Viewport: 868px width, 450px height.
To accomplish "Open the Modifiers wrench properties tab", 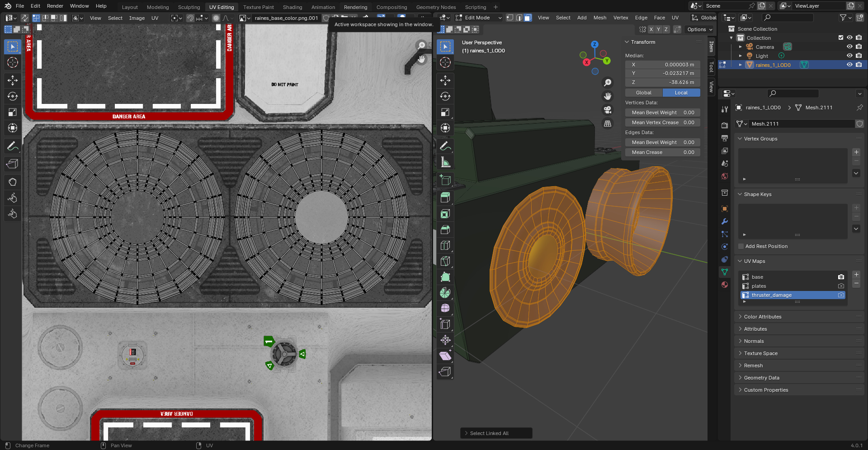I will tap(725, 221).
